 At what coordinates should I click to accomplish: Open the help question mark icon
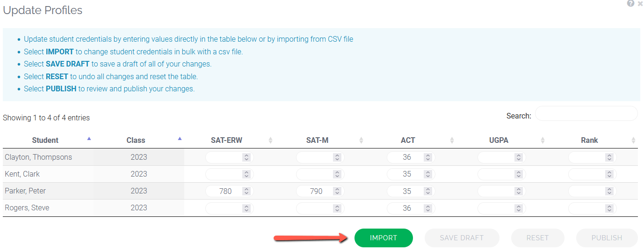click(630, 3)
